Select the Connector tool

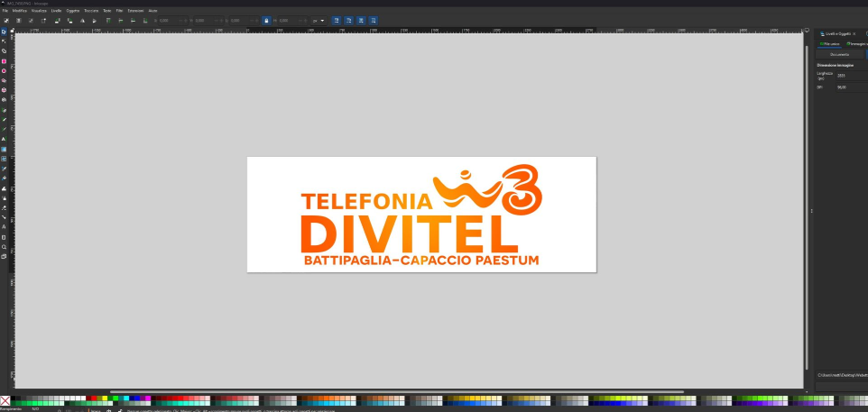pos(4,217)
